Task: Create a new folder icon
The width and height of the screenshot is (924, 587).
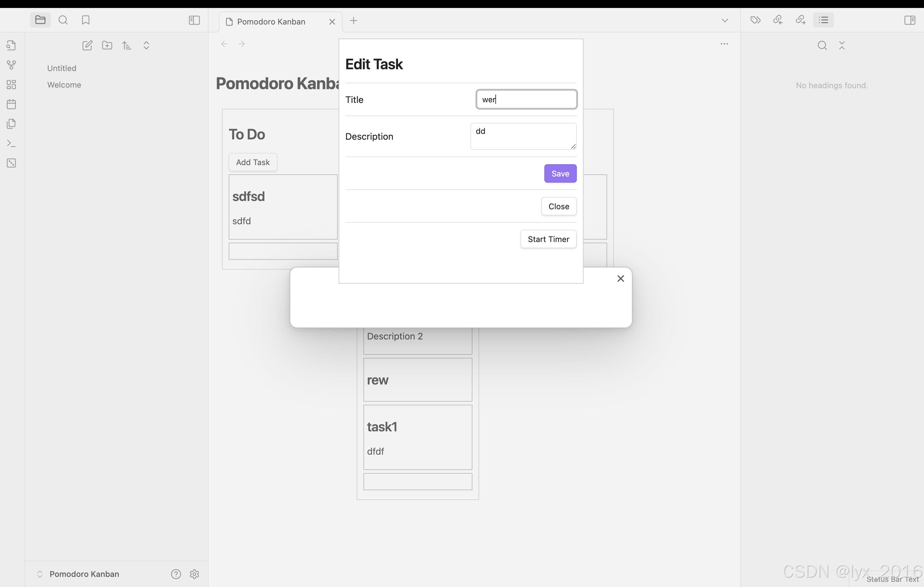Action: pyautogui.click(x=107, y=45)
